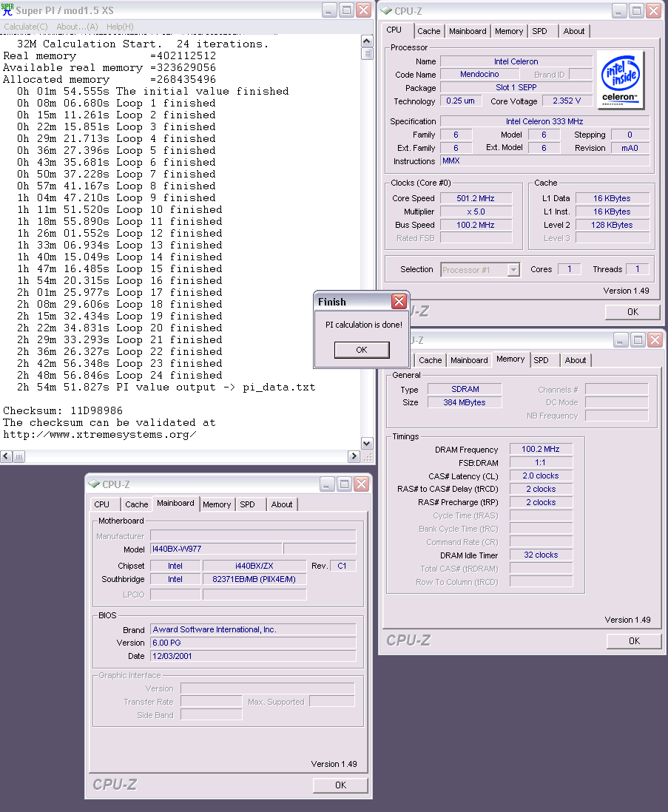Click the CPU-Z title icon of the Mainboard window
This screenshot has width=668, height=812.
coord(94,484)
